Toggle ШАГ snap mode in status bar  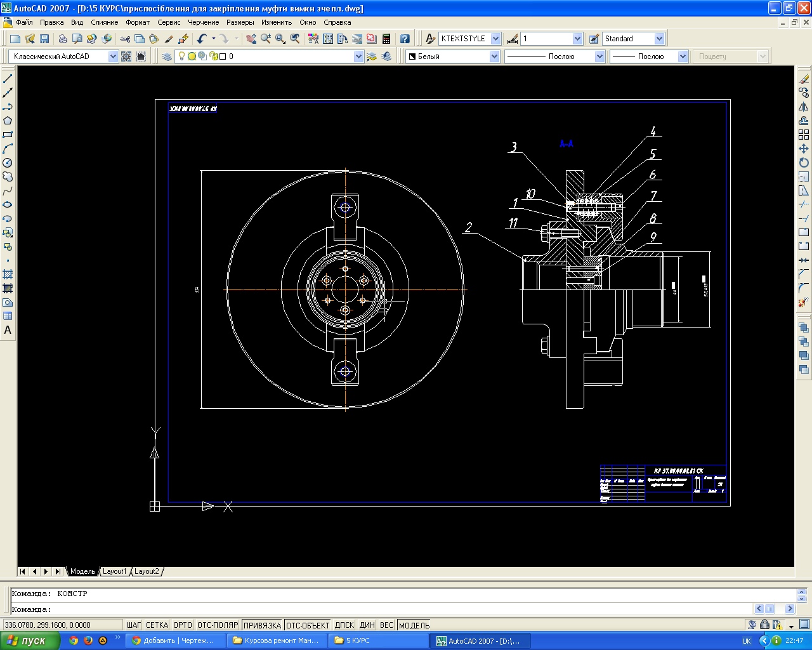[x=134, y=625]
